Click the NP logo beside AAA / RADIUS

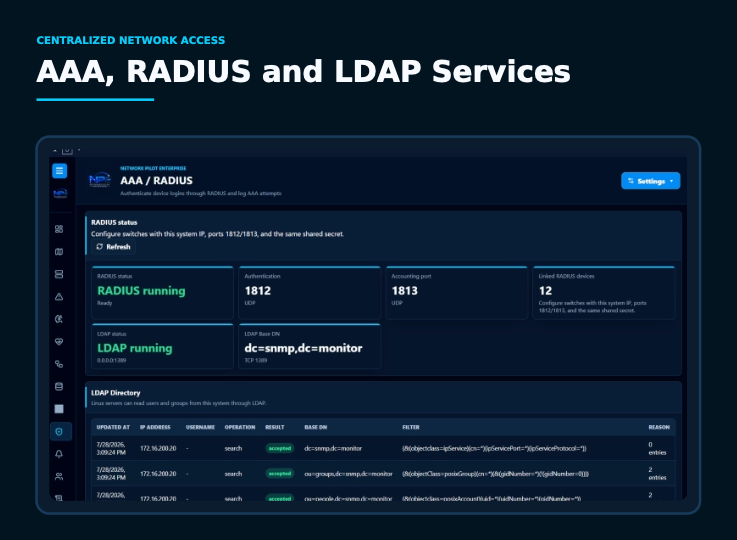tap(100, 180)
